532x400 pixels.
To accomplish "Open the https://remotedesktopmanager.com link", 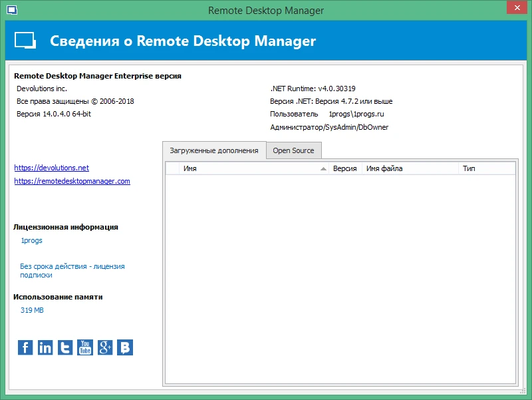I will [x=72, y=181].
